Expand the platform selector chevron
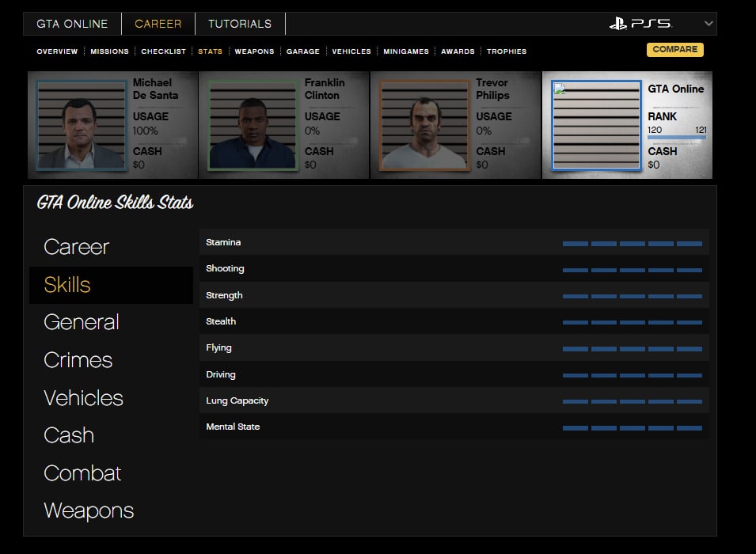 [709, 23]
